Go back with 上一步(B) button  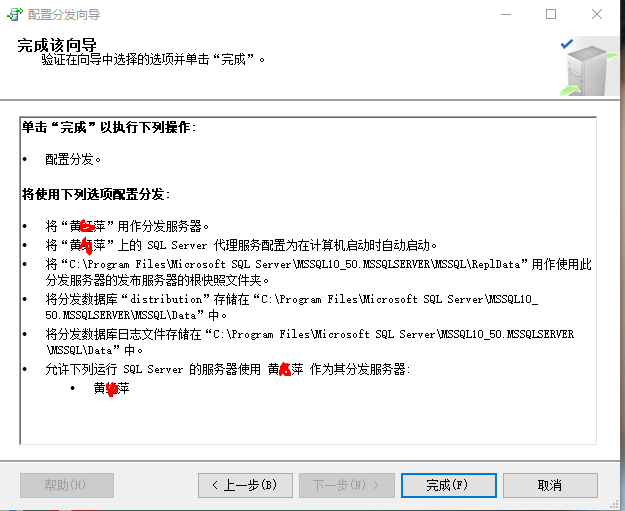coord(245,485)
